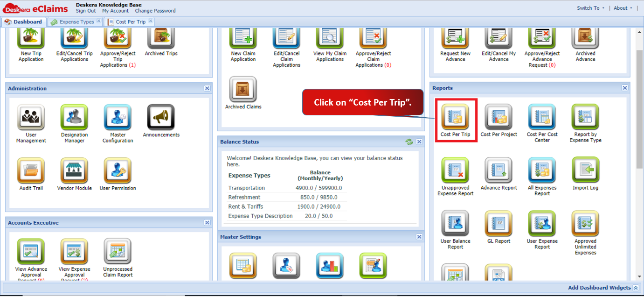The height and width of the screenshot is (297, 644).
Task: Close the Accounts Executive widget
Action: tap(207, 223)
